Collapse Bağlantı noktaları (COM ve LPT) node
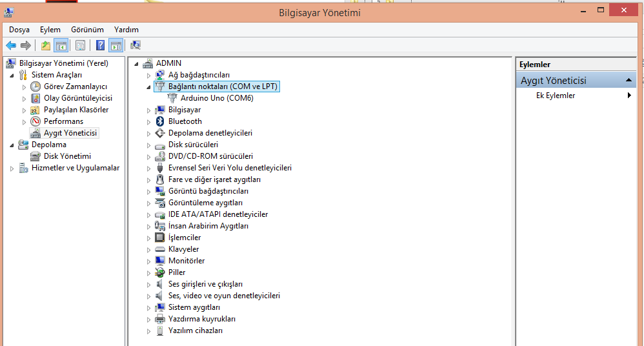The width and height of the screenshot is (644, 346). [x=148, y=87]
